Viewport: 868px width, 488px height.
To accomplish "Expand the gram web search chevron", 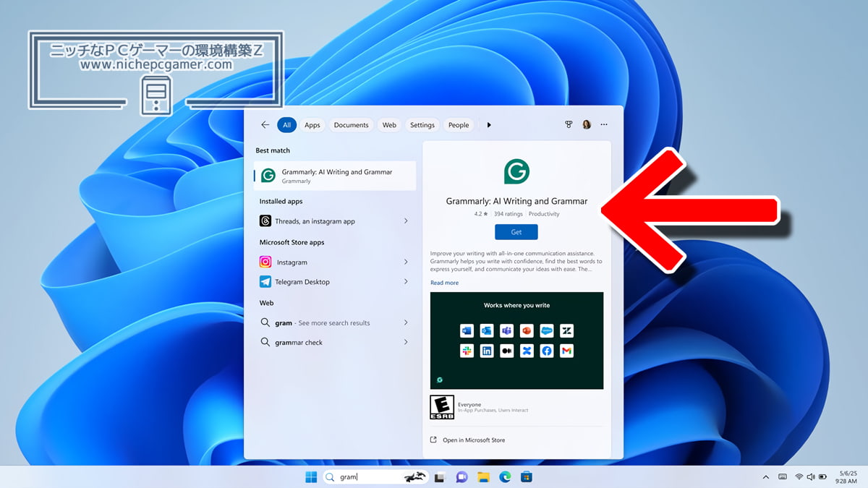I will [406, 323].
